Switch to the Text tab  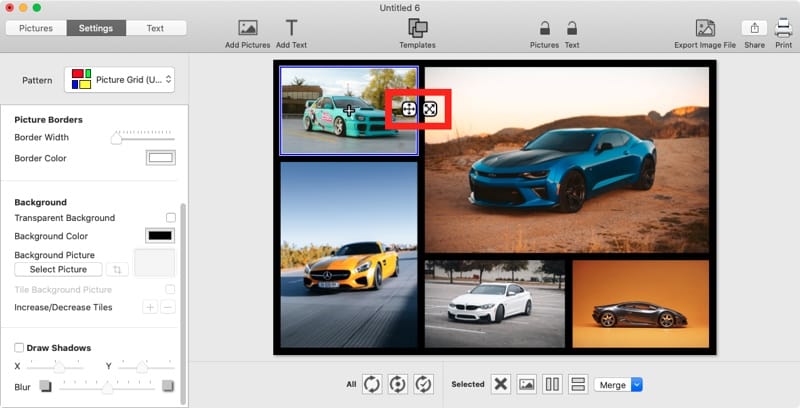[x=155, y=28]
